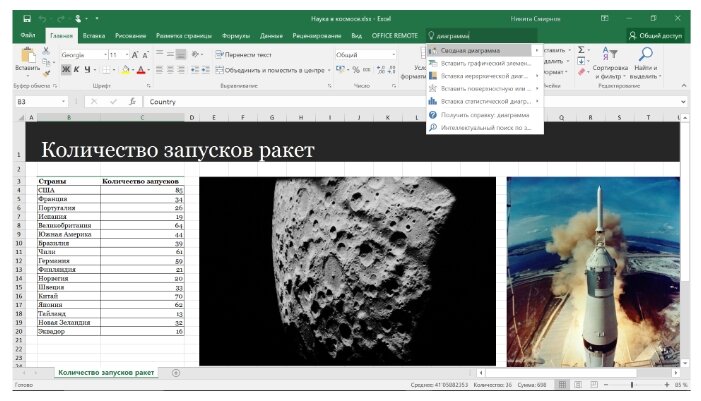Toggle bold Ж formatting
This screenshot has width=701, height=401.
click(x=66, y=70)
